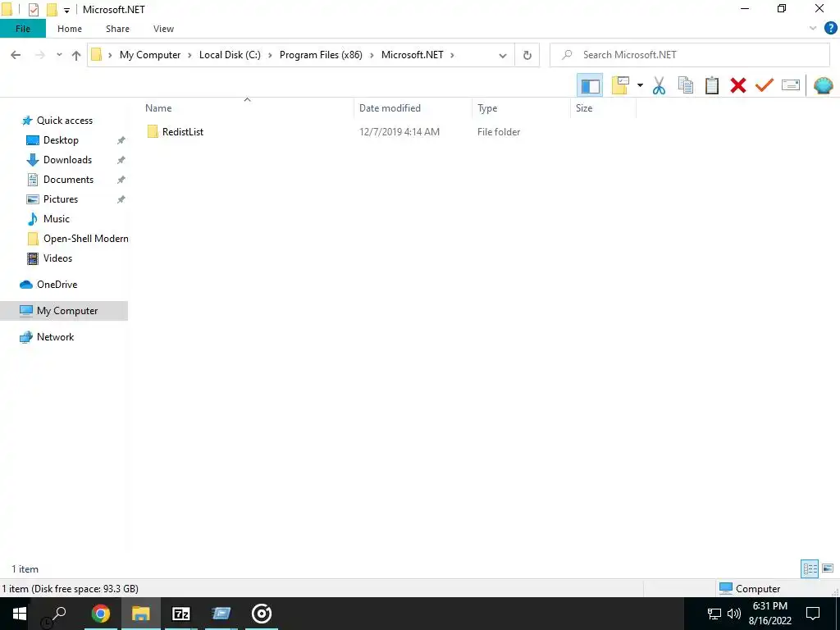This screenshot has width=840, height=630.
Task: Click Microsoft.NET breadcrumb segment
Action: [413, 55]
